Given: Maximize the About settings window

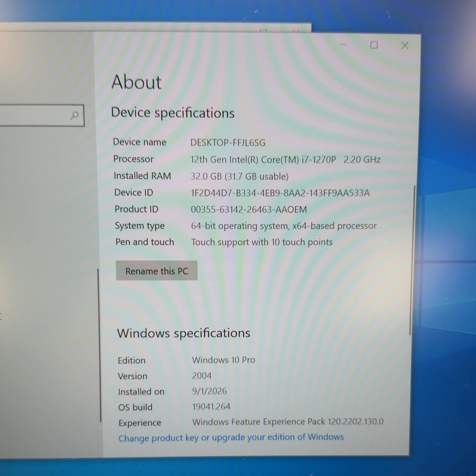Looking at the screenshot, I should click(374, 45).
